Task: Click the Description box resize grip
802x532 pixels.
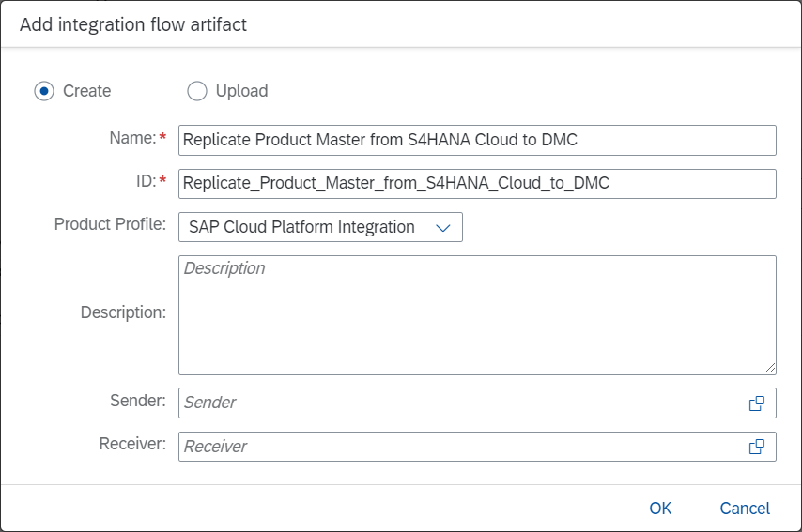Action: (770, 368)
